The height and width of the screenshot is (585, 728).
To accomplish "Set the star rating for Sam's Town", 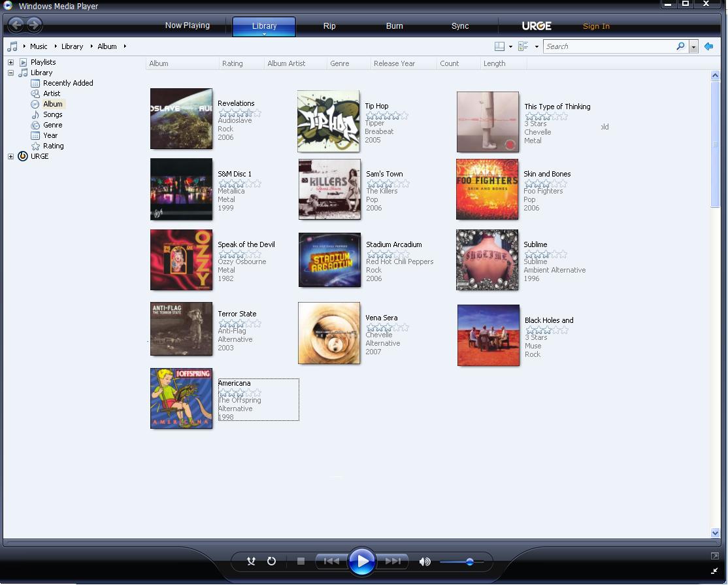I will [388, 184].
